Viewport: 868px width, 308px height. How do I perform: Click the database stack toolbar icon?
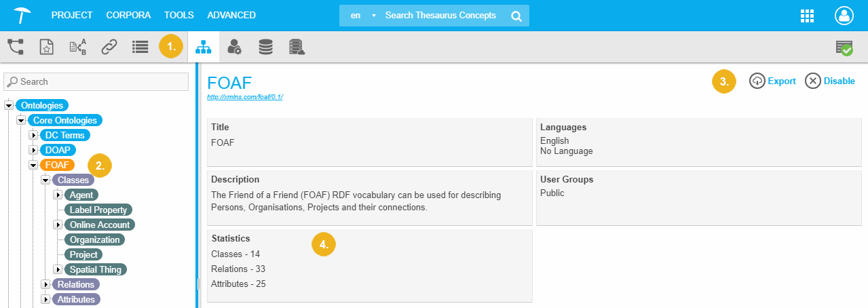(265, 47)
